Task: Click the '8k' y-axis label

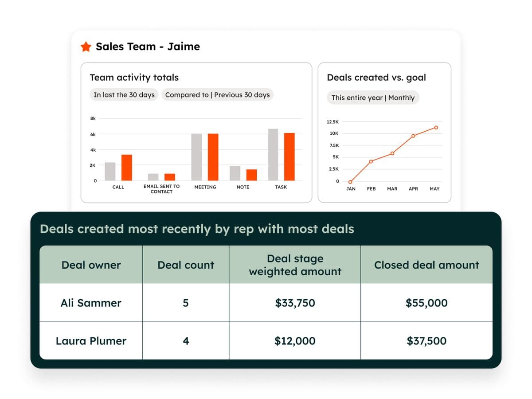Action: [x=93, y=118]
